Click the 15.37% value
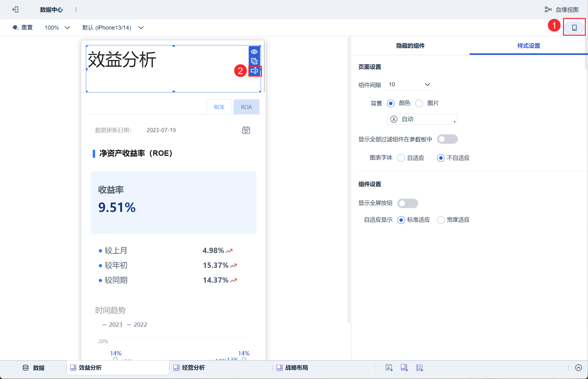 point(216,265)
